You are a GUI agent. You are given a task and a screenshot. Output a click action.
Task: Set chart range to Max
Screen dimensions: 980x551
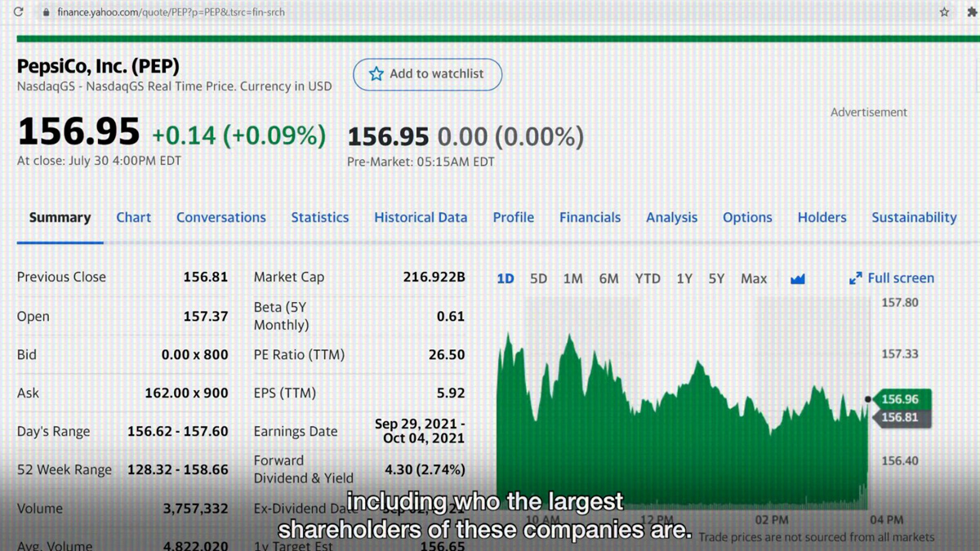point(753,278)
